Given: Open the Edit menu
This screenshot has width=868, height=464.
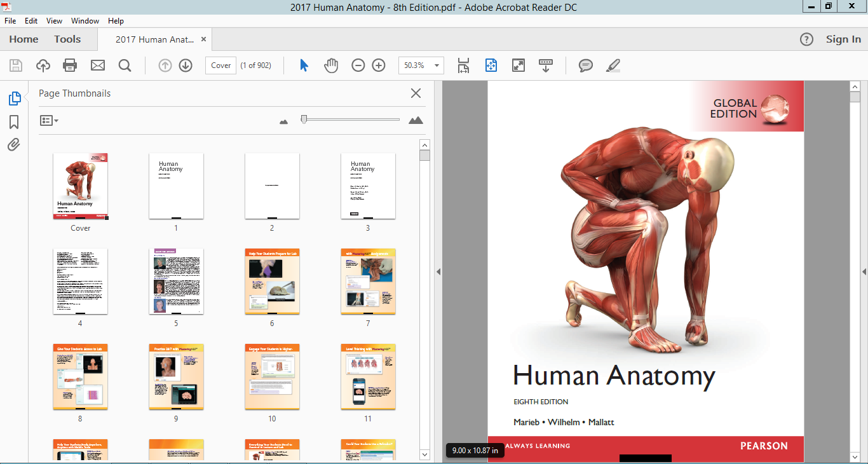Looking at the screenshot, I should tap(31, 21).
